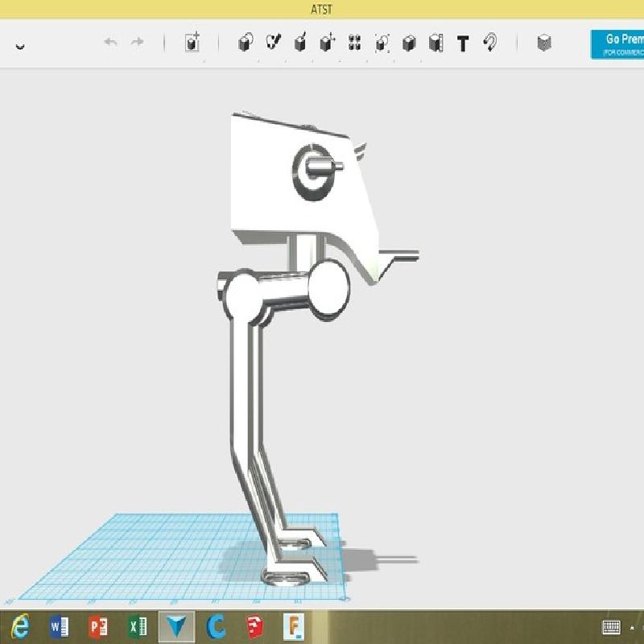Screen dimensions: 644x644
Task: Click the Redo arrow
Action: pyautogui.click(x=138, y=42)
